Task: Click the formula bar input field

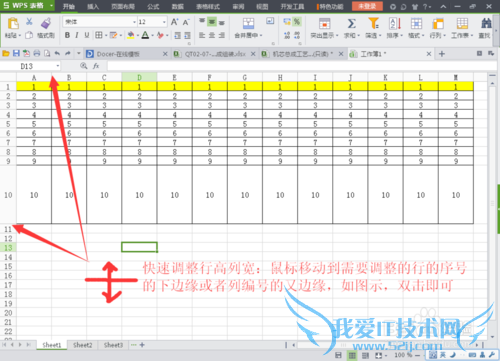Action: click(302, 66)
